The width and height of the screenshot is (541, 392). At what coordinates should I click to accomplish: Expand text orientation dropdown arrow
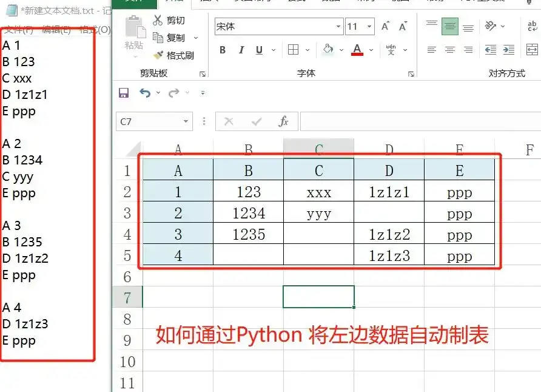pyautogui.click(x=503, y=26)
